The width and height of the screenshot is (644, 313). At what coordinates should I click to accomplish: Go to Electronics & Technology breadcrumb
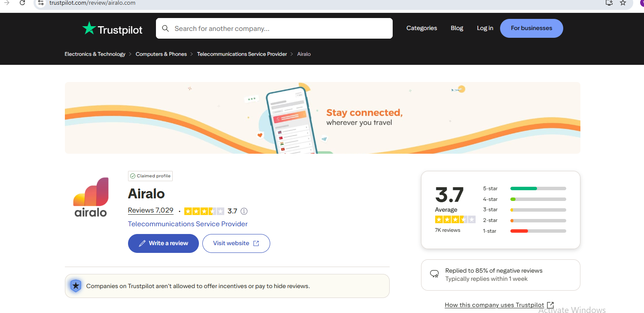coord(95,54)
